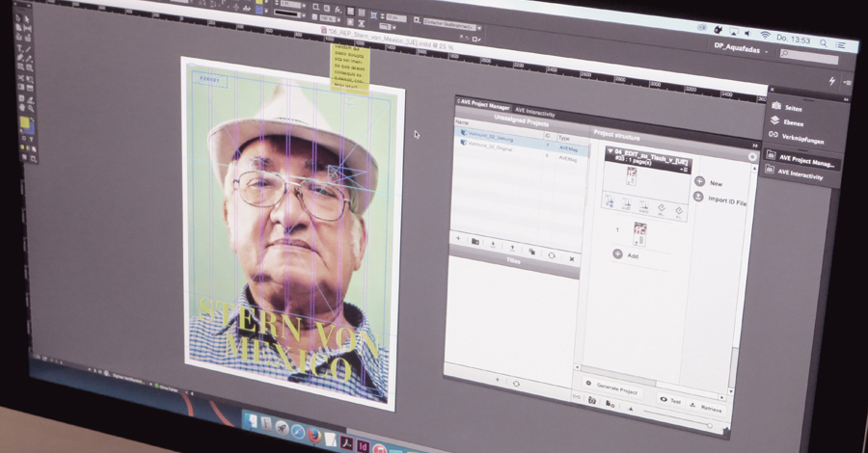Screen dimensions: 868x453
Task: Click the New button in Project structure
Action: 709,182
